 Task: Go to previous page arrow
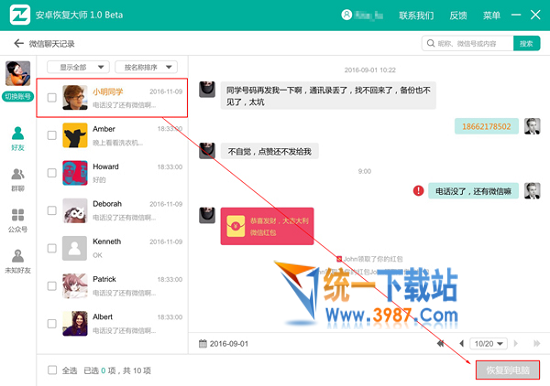pos(462,344)
